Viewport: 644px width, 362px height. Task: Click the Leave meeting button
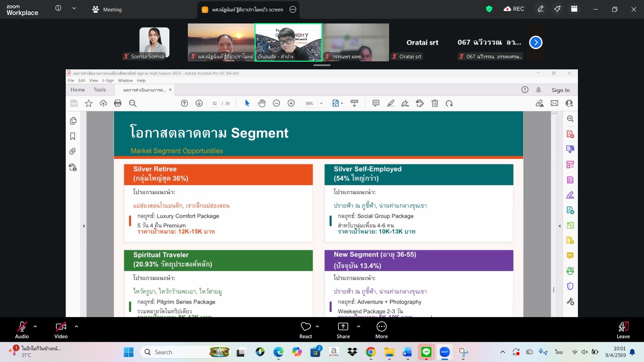coord(623,330)
